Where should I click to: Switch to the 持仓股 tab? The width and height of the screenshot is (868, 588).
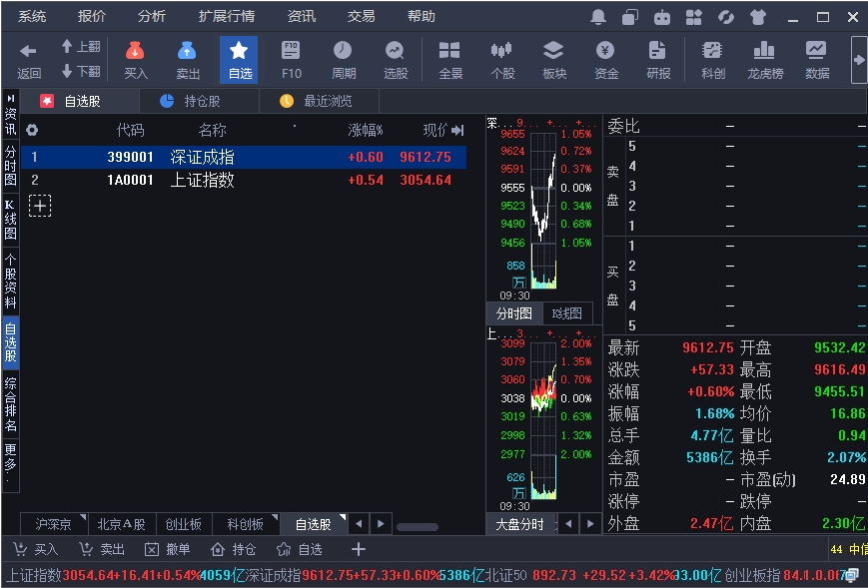click(x=200, y=101)
